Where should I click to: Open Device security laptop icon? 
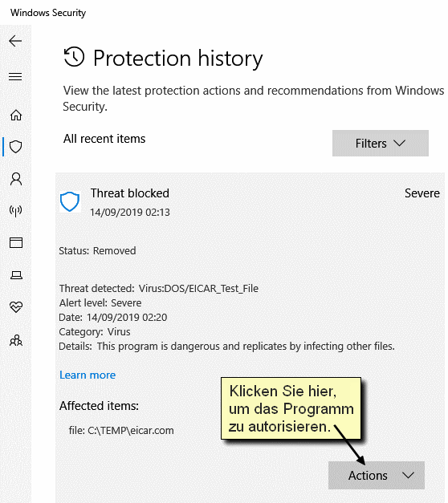[x=16, y=275]
